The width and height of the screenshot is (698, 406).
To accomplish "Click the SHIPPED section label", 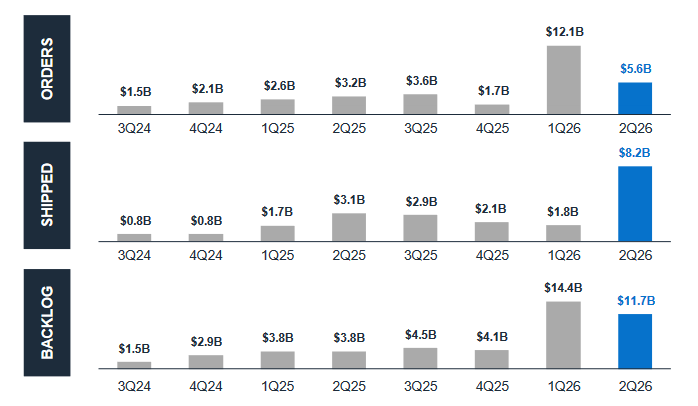I will pyautogui.click(x=47, y=195).
